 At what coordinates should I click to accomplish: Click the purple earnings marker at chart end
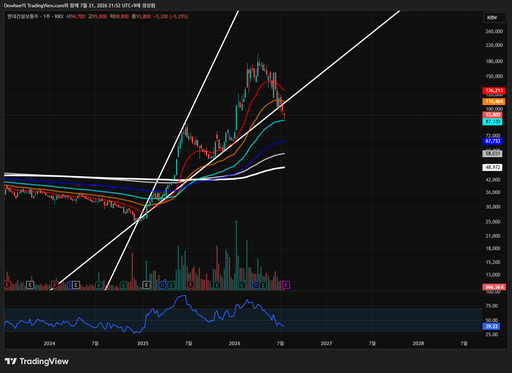286,285
